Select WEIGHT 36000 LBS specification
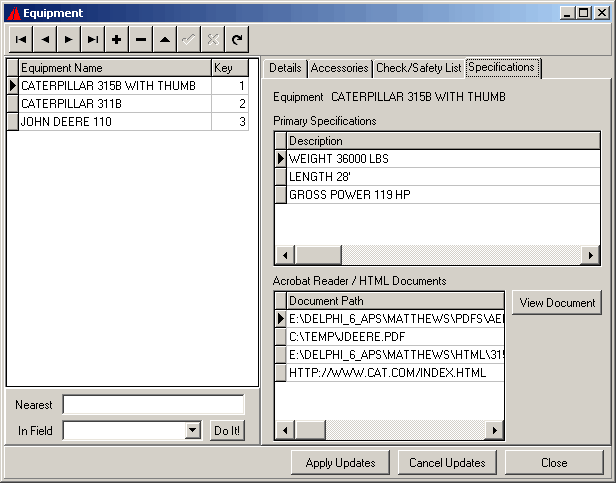Viewport: 616px width, 483px height. (443, 159)
